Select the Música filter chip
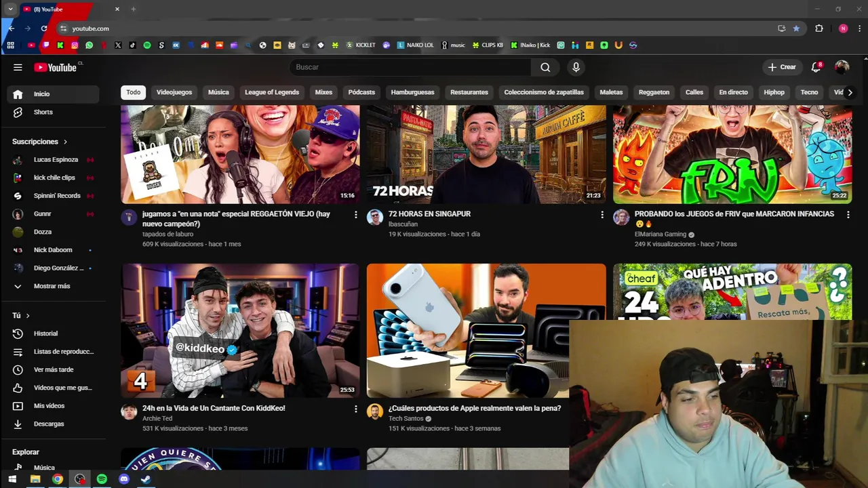The width and height of the screenshot is (868, 488). (218, 92)
